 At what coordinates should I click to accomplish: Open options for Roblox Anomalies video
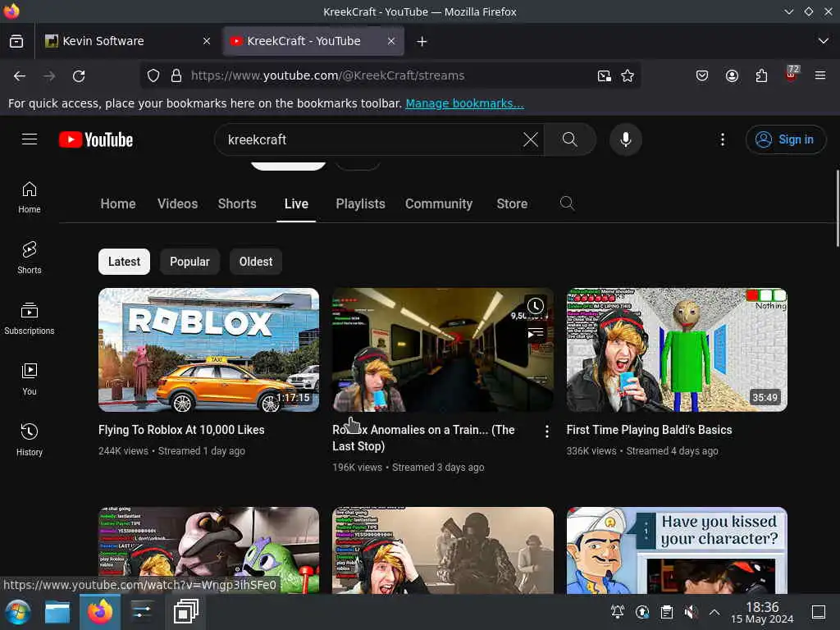546,431
